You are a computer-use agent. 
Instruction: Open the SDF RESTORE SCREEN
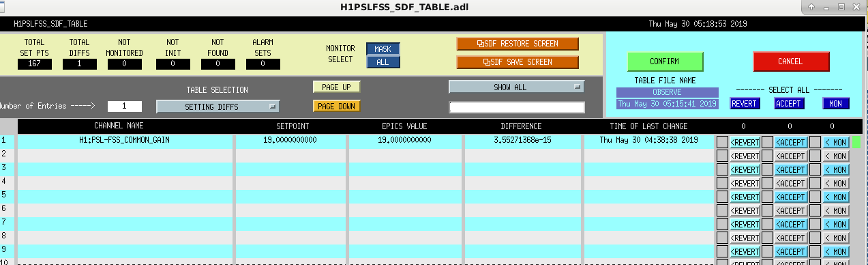tap(518, 44)
